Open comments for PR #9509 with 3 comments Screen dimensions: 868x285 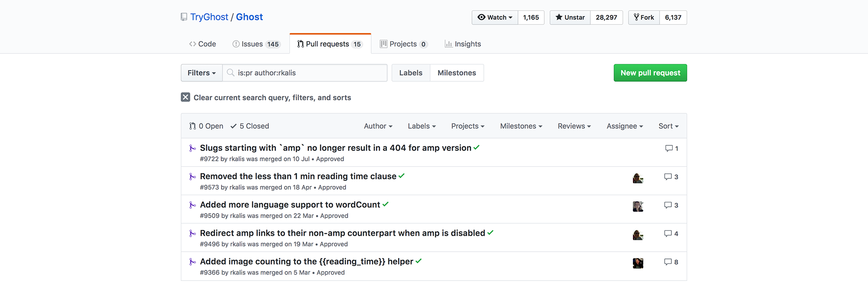[671, 206]
